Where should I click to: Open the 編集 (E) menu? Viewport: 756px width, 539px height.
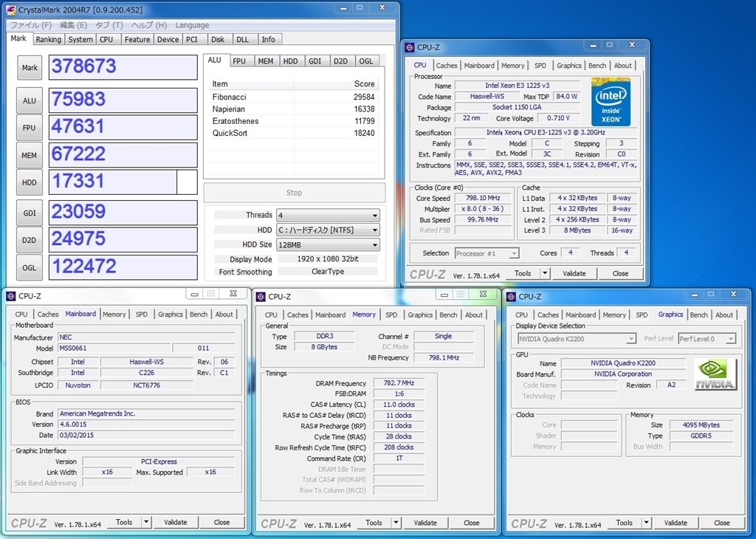(73, 25)
